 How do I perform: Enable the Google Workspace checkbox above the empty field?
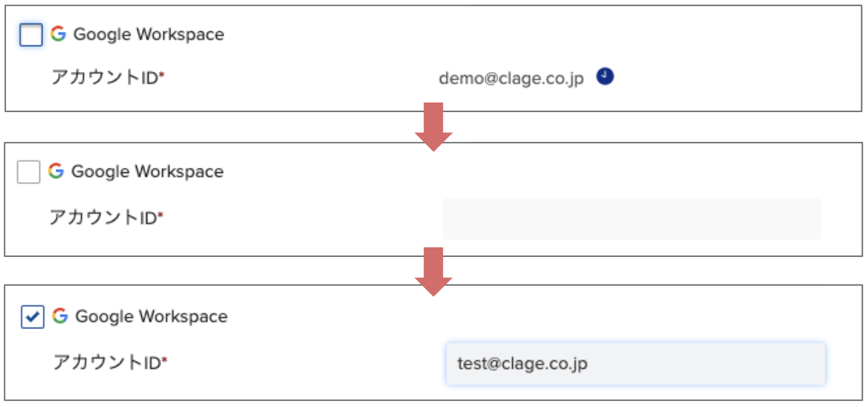click(29, 172)
